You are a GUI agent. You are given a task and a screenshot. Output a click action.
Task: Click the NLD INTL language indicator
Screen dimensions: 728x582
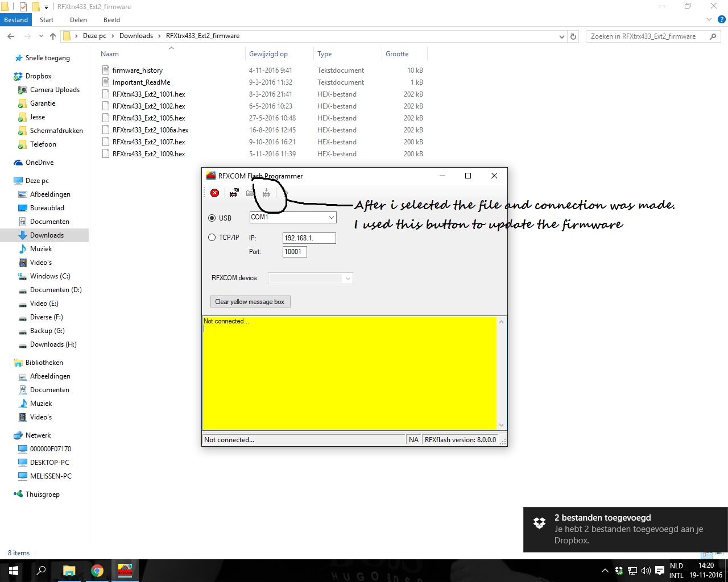(x=676, y=571)
